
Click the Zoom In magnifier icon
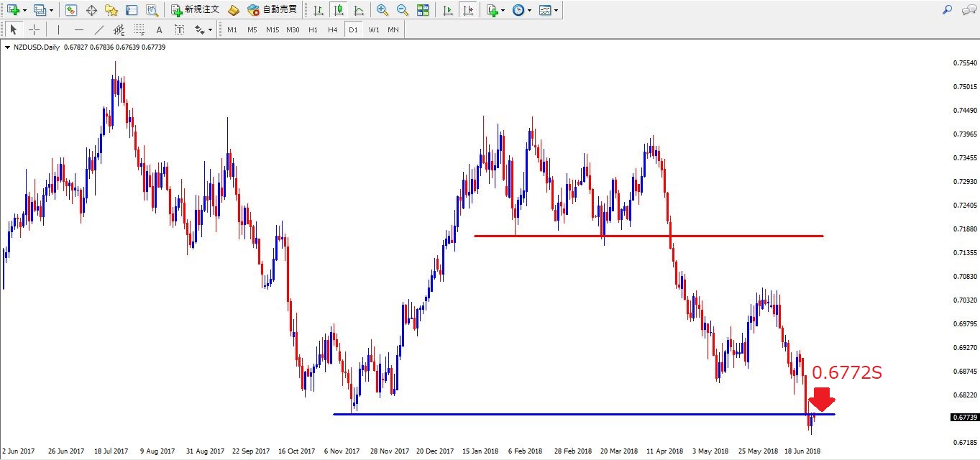click(383, 10)
